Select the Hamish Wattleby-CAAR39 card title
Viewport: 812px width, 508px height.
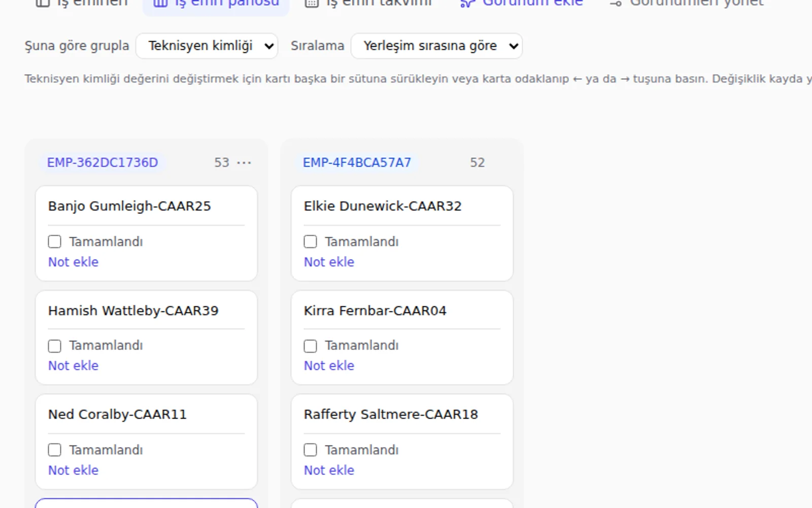[x=133, y=311]
